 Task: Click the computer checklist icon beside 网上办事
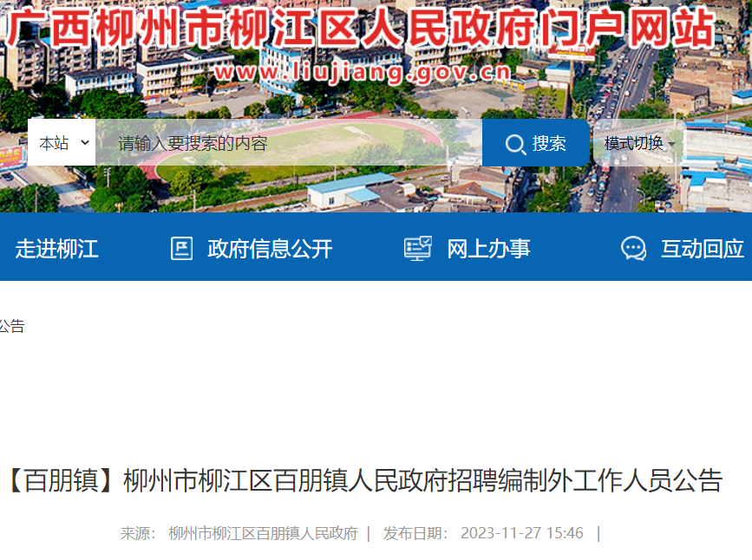point(418,248)
